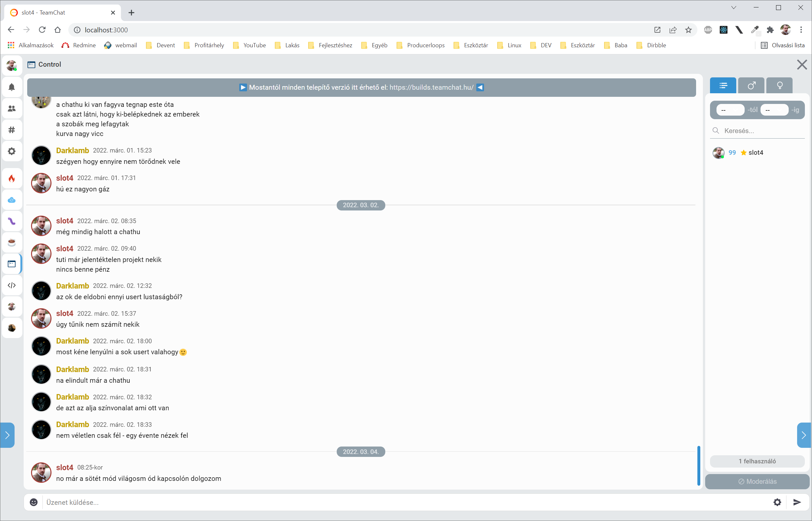Open the sidebar settings gear icon
The width and height of the screenshot is (812, 521).
pyautogui.click(x=12, y=151)
